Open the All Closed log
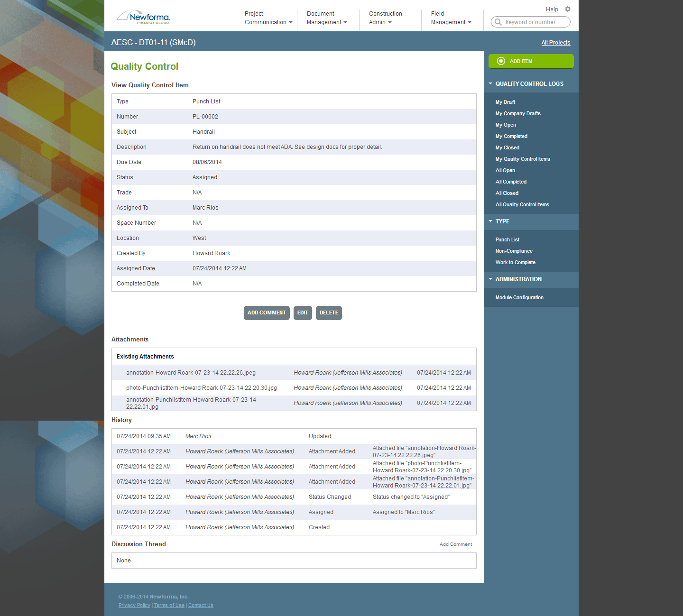The image size is (683, 616). 507,193
